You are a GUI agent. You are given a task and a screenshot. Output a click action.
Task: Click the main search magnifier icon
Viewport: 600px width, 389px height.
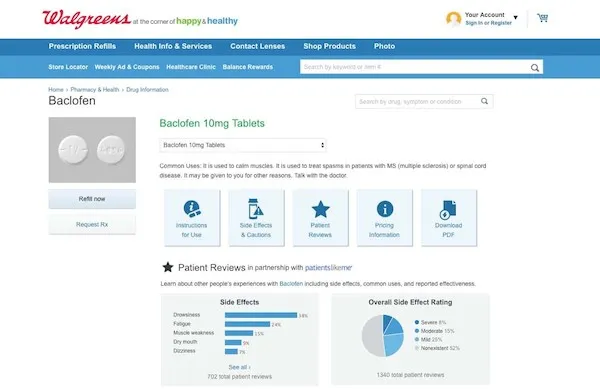535,68
